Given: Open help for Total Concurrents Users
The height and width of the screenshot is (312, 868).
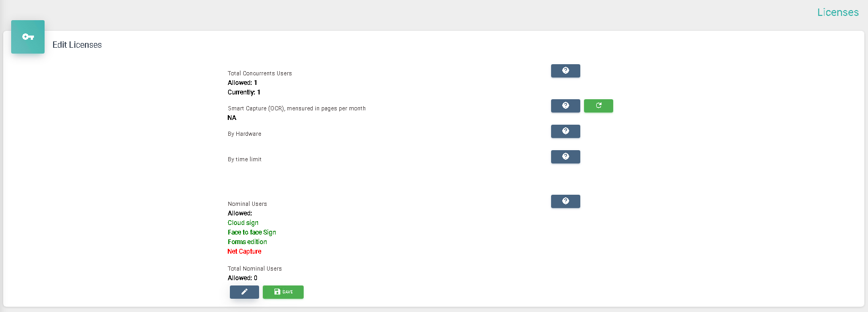Looking at the screenshot, I should click(565, 71).
